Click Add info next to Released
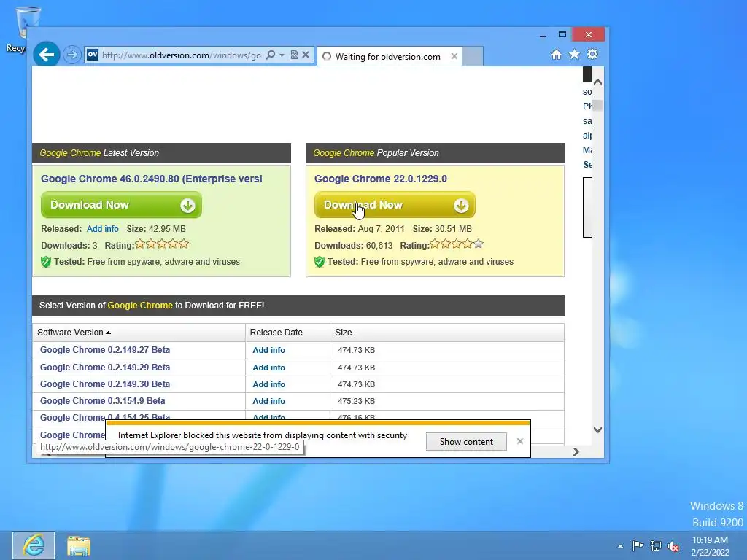This screenshot has width=747, height=560. tap(102, 228)
